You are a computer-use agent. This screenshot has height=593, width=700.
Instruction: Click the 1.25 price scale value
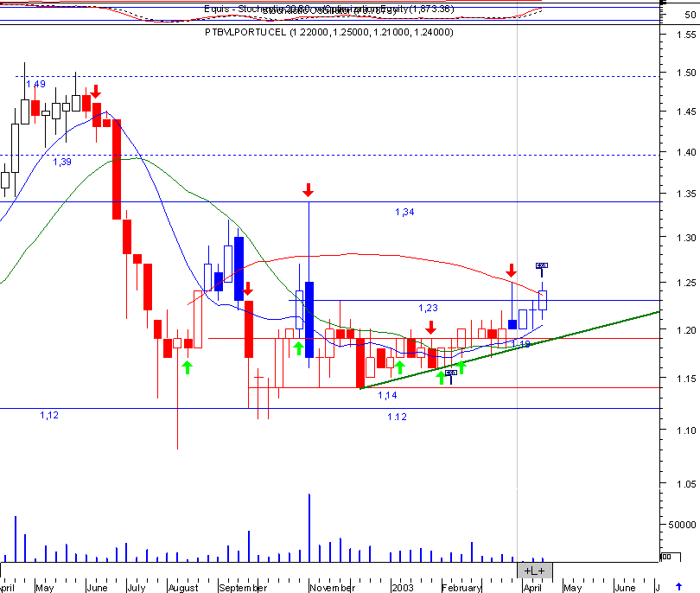[x=686, y=283]
